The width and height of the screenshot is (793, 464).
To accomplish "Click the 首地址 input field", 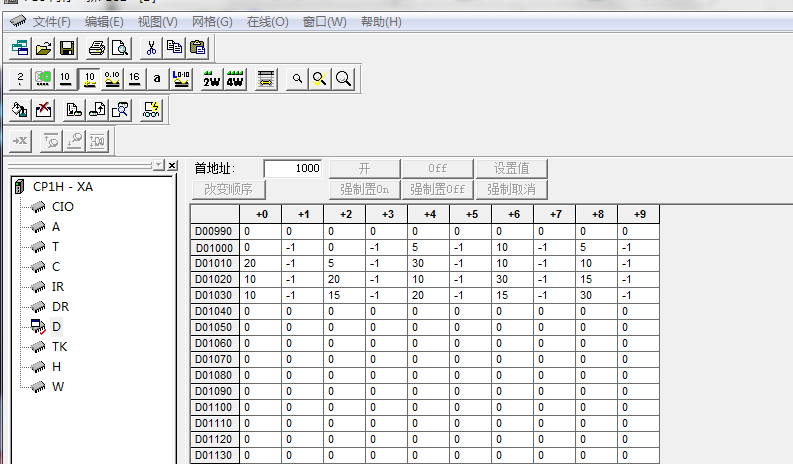I will (x=293, y=169).
